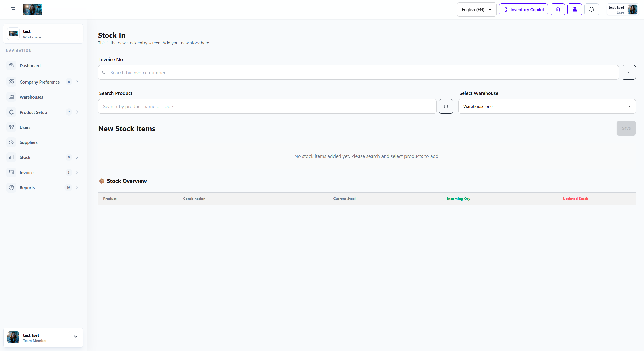
Task: Click the Suppliers person icon
Action: coord(11,142)
